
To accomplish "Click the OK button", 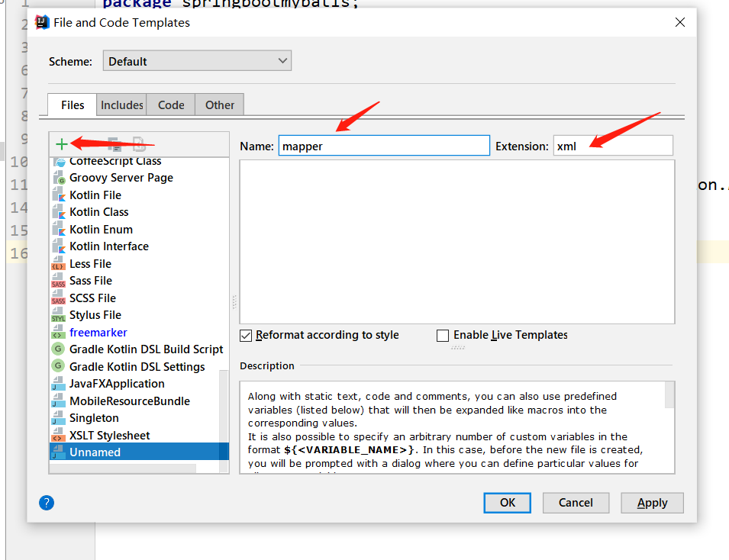I will [507, 503].
